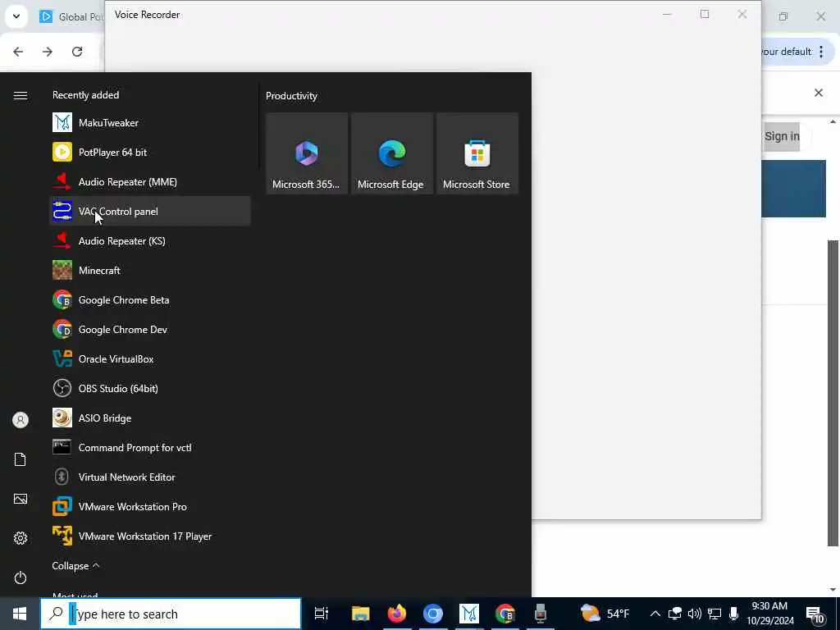Open Google Chrome Beta
Image resolution: width=840 pixels, height=630 pixels.
pyautogui.click(x=150, y=300)
